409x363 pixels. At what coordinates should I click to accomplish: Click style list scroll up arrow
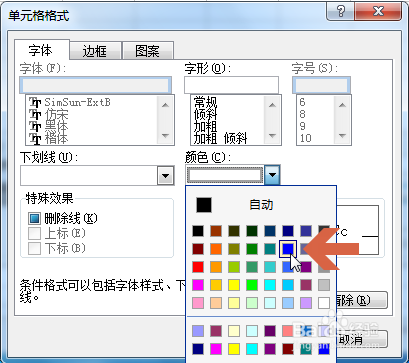pyautogui.click(x=272, y=105)
